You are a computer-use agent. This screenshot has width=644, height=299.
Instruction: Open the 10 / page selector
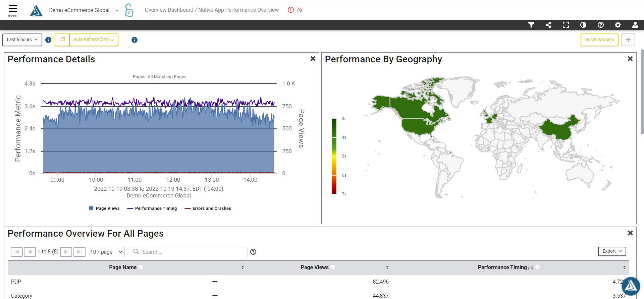pyautogui.click(x=106, y=252)
